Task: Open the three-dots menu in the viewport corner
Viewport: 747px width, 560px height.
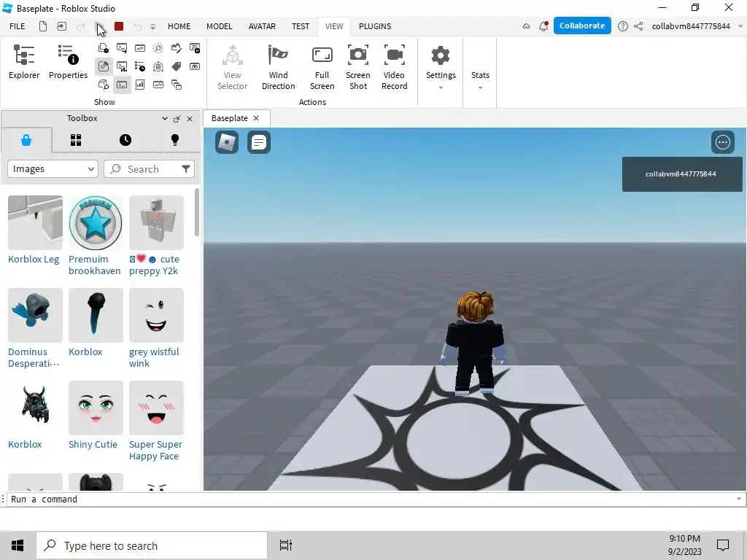Action: pyautogui.click(x=723, y=142)
